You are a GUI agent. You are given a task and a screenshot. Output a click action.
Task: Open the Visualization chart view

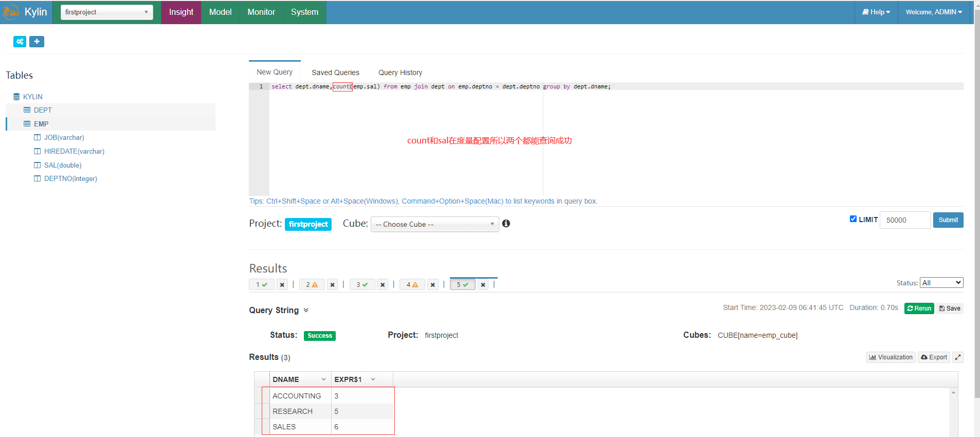click(x=891, y=357)
